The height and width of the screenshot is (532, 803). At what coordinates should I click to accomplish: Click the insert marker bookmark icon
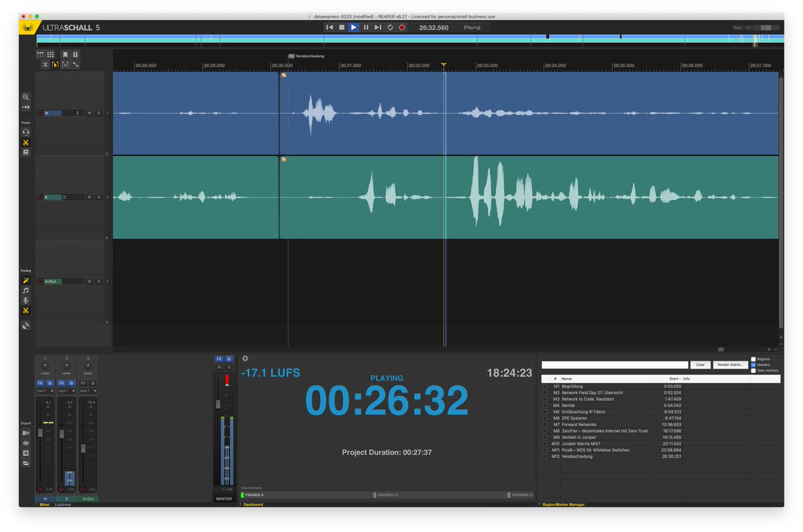coord(65,55)
